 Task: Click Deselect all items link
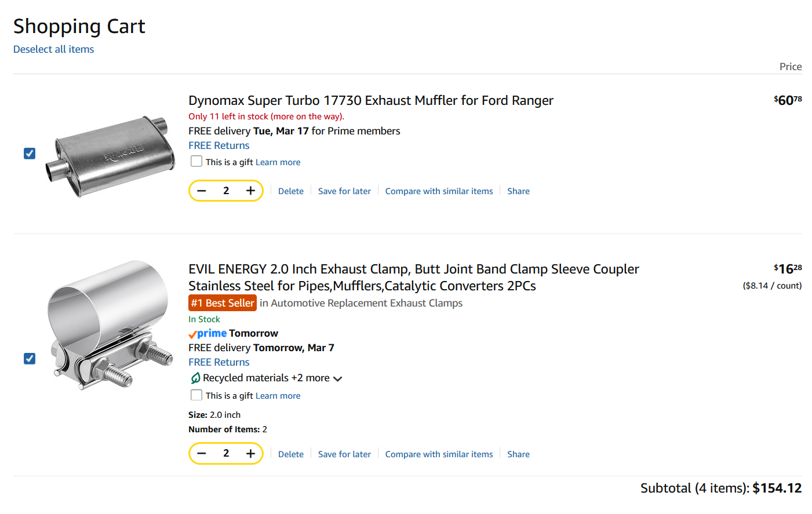[x=53, y=49]
